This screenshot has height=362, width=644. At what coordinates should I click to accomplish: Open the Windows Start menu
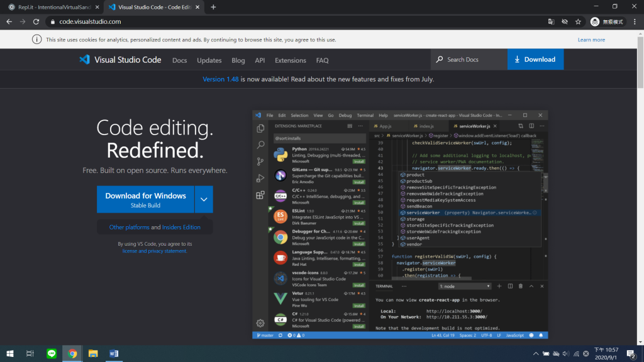tap(10, 354)
